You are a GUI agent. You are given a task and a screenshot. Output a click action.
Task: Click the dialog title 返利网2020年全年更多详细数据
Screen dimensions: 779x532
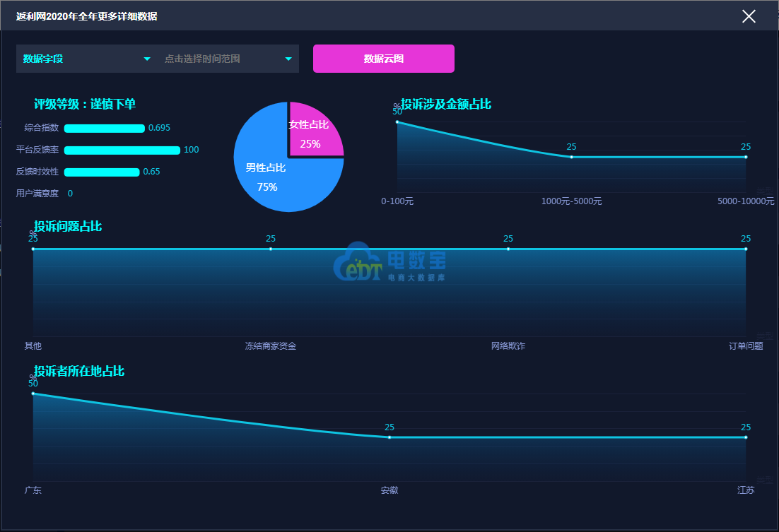pyautogui.click(x=86, y=16)
